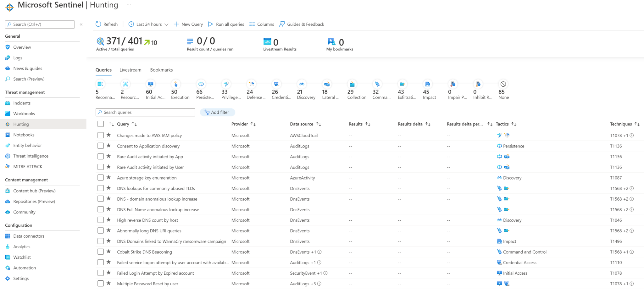
Task: Filter queries by the Discovery tactic icon
Action: point(302,84)
